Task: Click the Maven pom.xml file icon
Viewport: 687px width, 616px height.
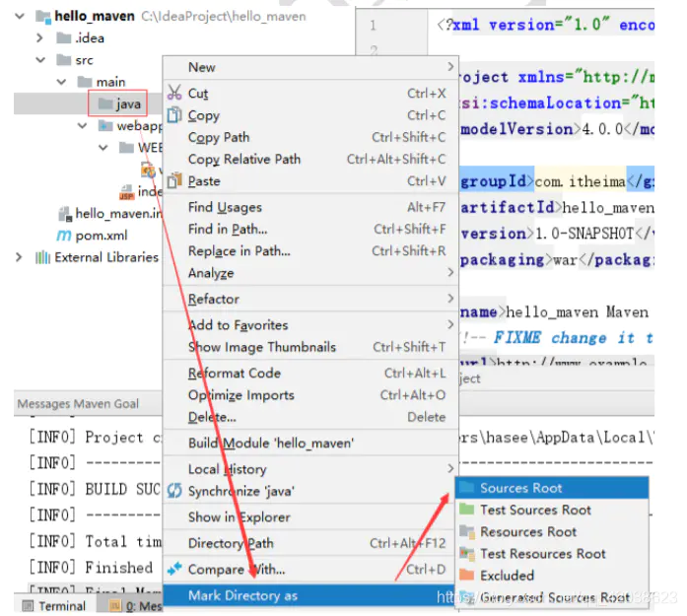Action: point(63,236)
